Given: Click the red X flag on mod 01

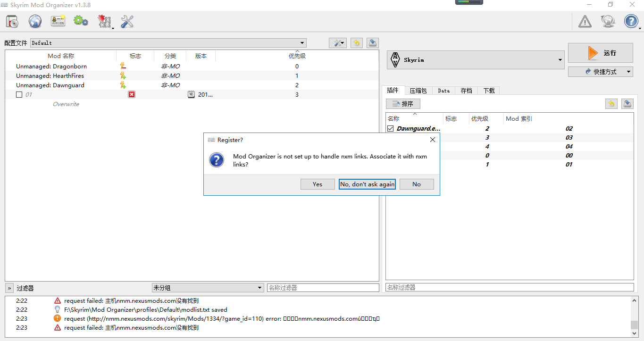Looking at the screenshot, I should pos(132,94).
